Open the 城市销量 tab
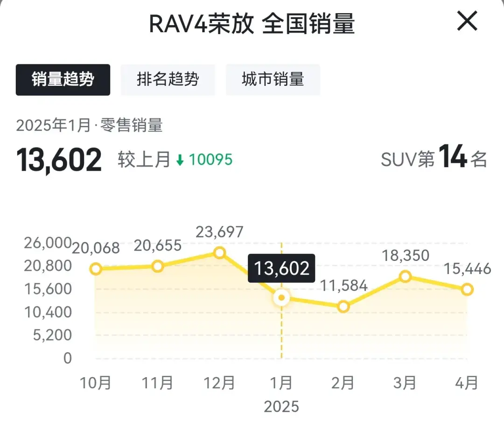This screenshot has width=504, height=421. (x=273, y=80)
